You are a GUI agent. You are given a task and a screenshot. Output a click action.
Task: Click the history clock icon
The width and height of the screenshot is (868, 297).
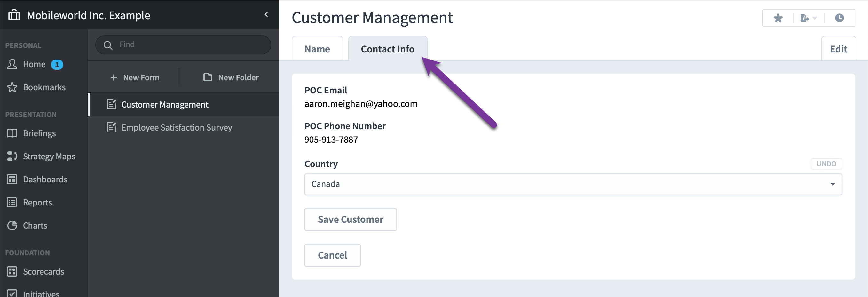tap(839, 18)
